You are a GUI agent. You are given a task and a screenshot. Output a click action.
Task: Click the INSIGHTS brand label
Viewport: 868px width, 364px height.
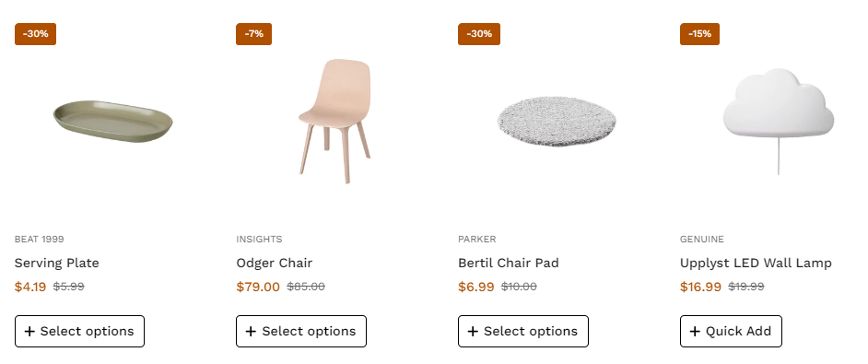click(x=259, y=240)
